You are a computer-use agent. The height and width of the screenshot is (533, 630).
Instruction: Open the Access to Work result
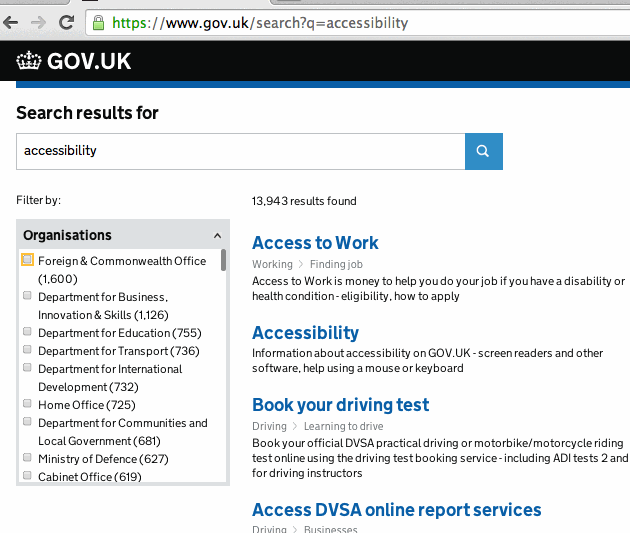tap(315, 243)
